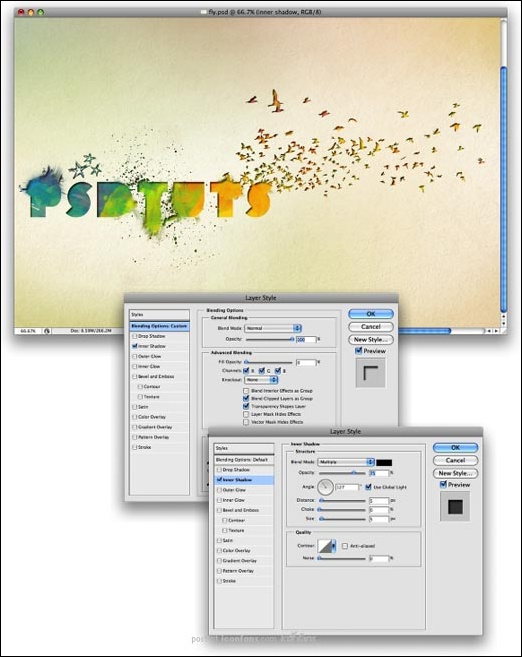
Task: Click OK in the front Inner Shadow dialog
Action: [x=455, y=447]
